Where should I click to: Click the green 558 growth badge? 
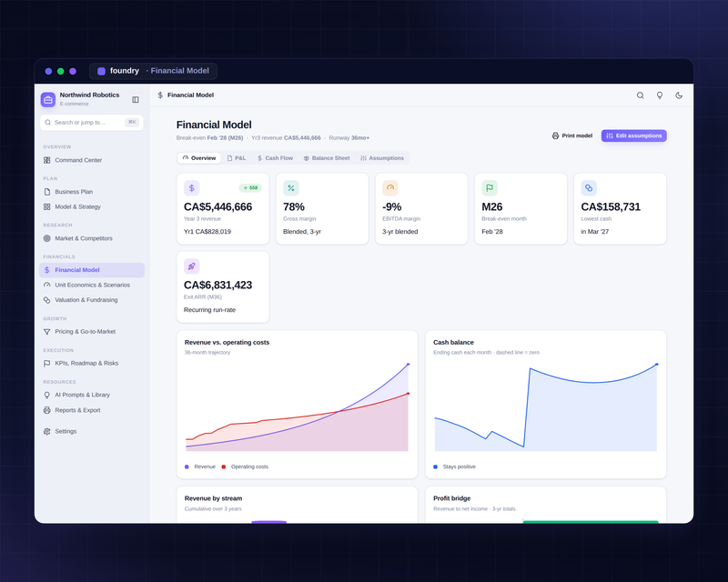(x=250, y=188)
